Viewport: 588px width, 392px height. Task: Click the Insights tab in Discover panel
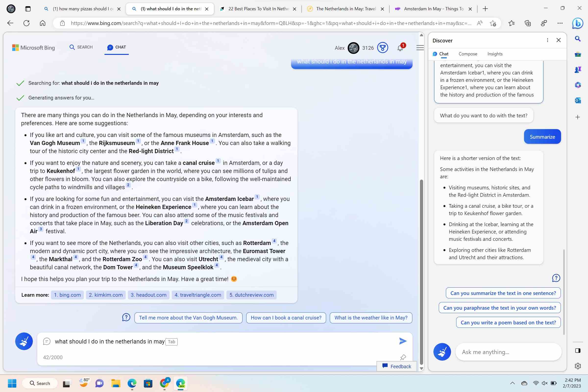point(495,53)
